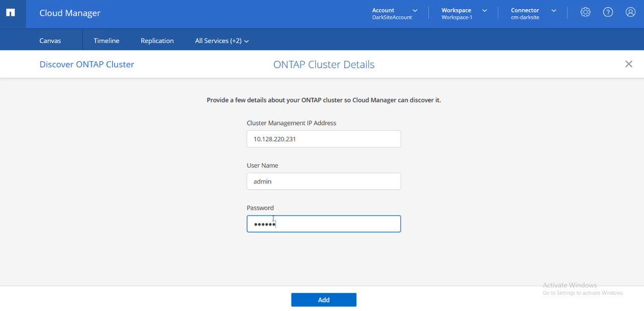Click the Cluster Management IP Address field

pyautogui.click(x=324, y=139)
